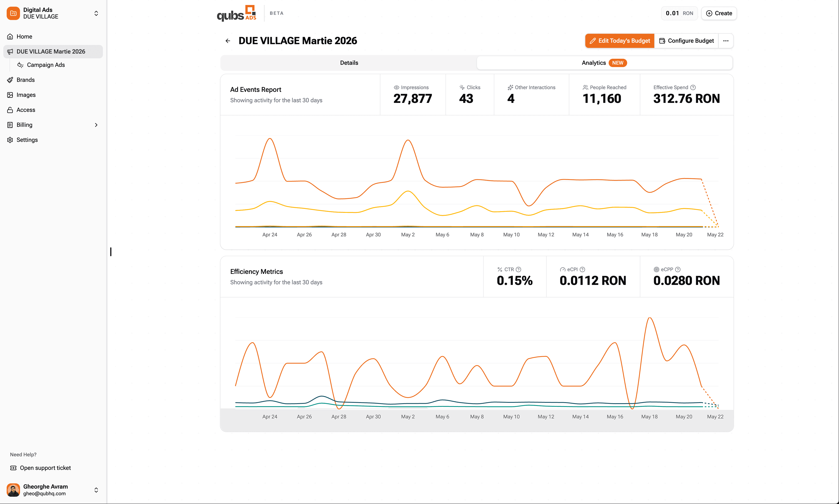Image resolution: width=839 pixels, height=504 pixels.
Task: Switch to the Details tab
Action: point(349,63)
